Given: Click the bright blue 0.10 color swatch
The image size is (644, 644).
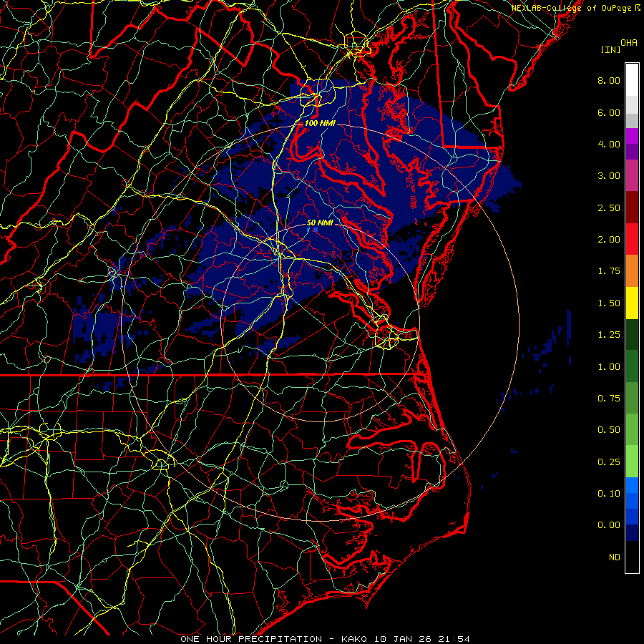Looking at the screenshot, I should click(x=632, y=485).
